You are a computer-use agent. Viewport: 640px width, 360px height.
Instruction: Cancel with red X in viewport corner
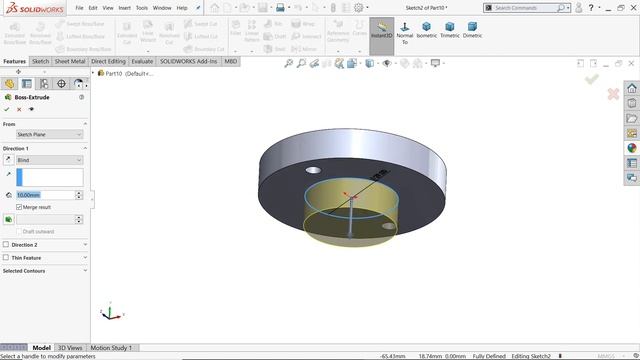click(613, 94)
